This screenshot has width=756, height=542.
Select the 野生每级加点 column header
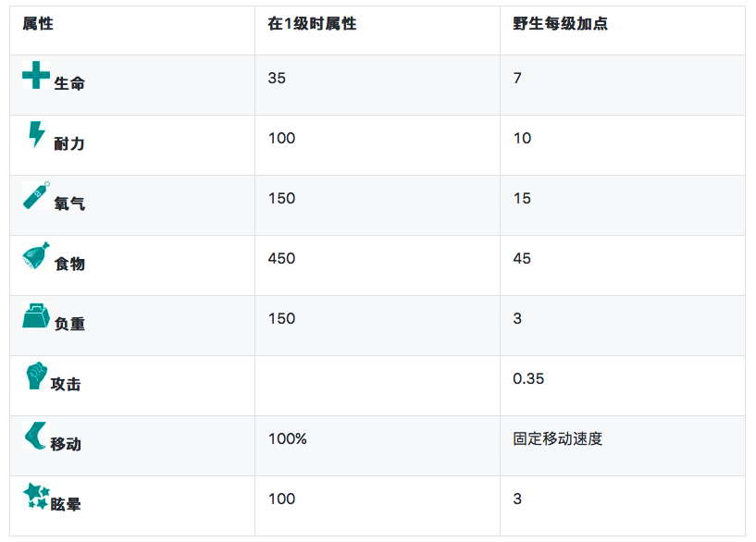pyautogui.click(x=561, y=24)
